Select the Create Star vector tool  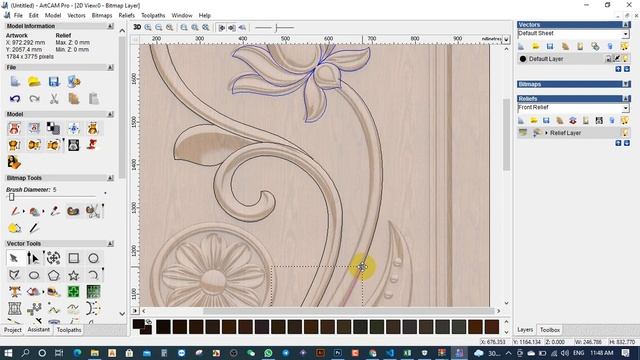[73, 275]
